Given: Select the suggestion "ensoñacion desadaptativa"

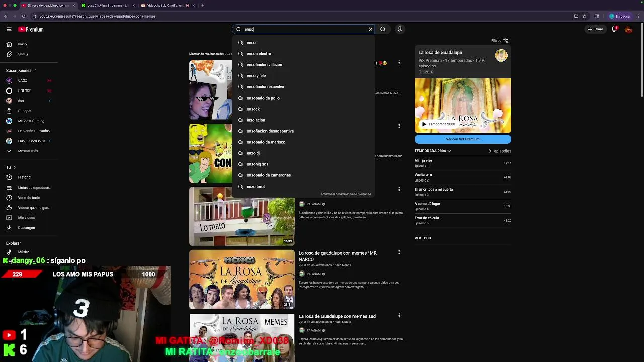Looking at the screenshot, I should (303, 131).
